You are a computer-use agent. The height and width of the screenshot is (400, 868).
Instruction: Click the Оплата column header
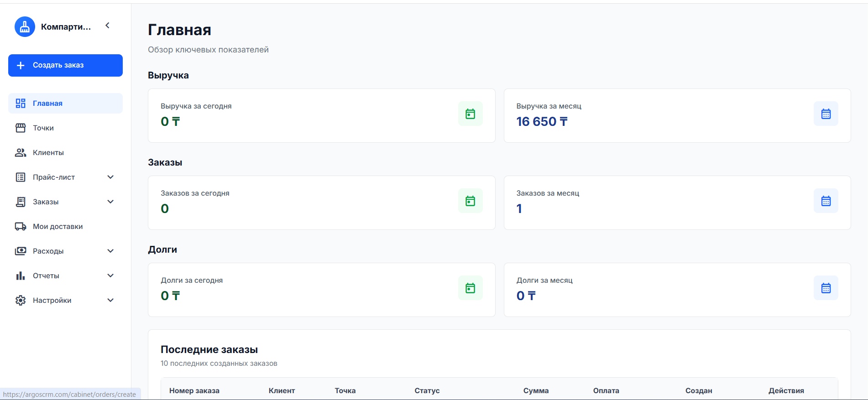tap(606, 391)
